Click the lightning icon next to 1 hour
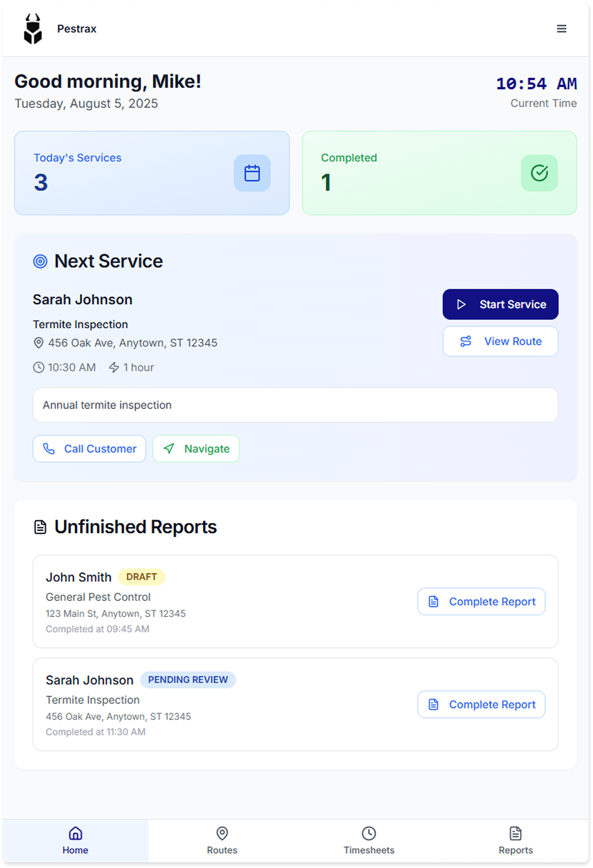593x868 pixels. (x=114, y=367)
